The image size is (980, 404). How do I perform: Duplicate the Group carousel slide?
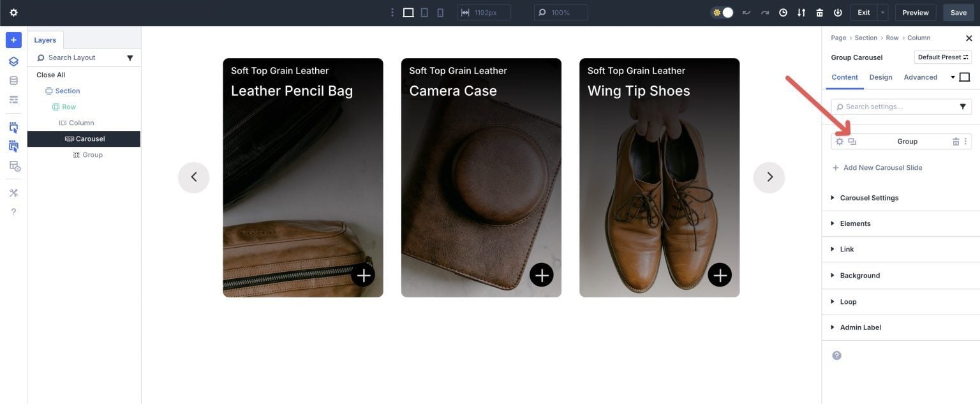click(x=852, y=141)
